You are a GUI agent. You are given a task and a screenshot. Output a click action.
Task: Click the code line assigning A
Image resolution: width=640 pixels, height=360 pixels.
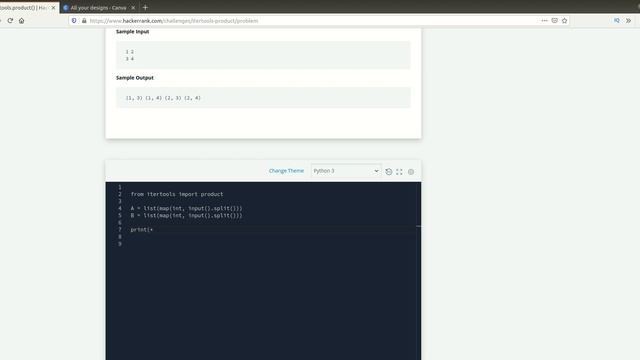(187, 208)
